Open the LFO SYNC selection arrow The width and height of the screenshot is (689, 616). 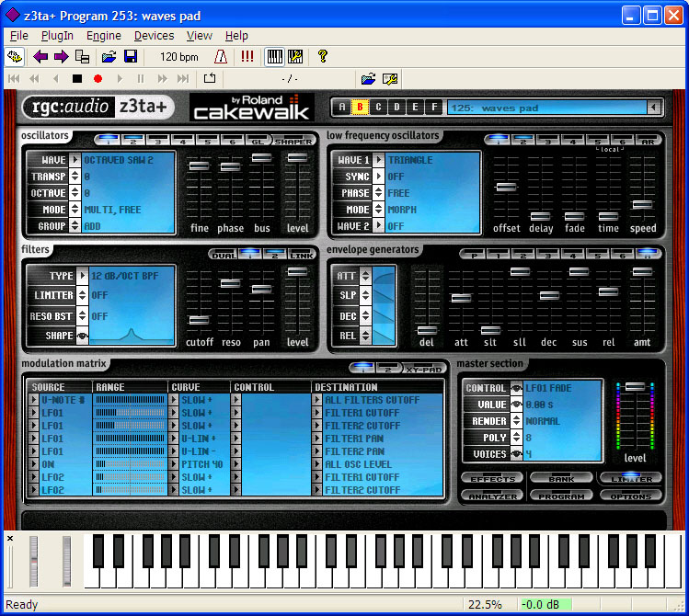pos(378,177)
